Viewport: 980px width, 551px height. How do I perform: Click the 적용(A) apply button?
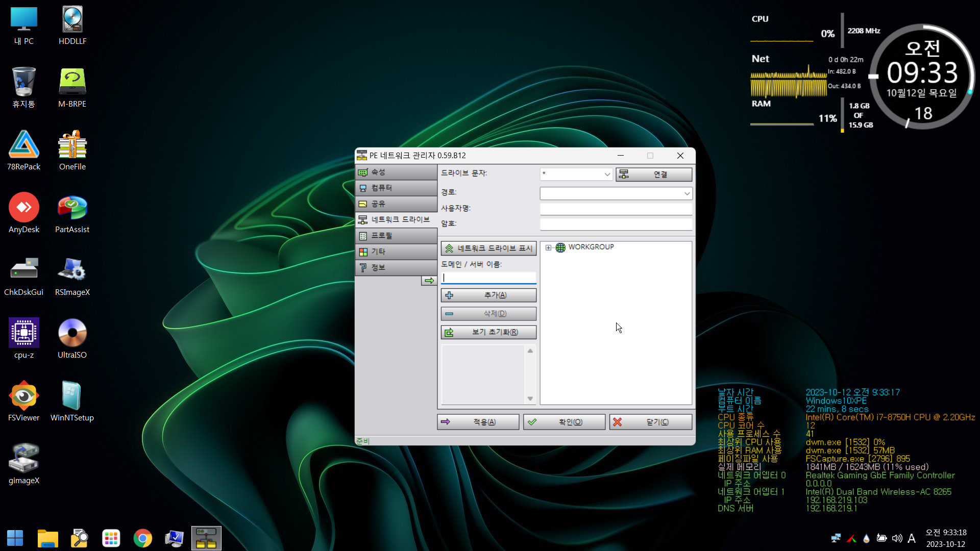[478, 422]
